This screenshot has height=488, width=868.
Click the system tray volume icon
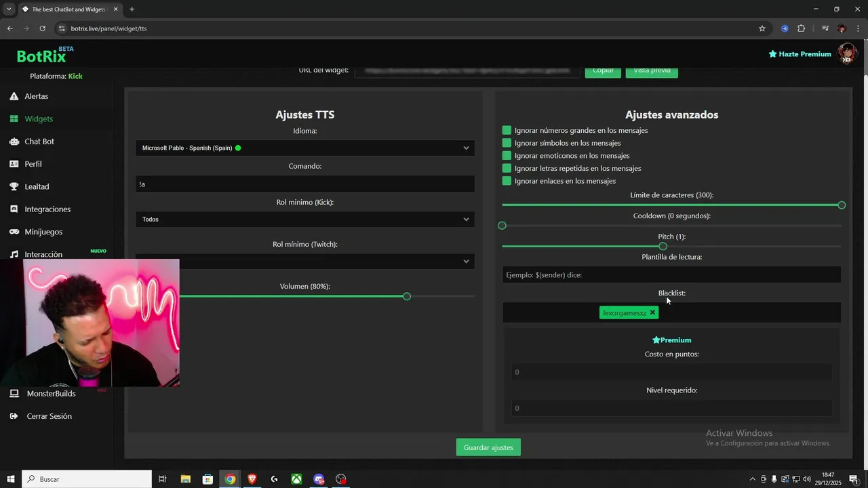pyautogui.click(x=806, y=479)
